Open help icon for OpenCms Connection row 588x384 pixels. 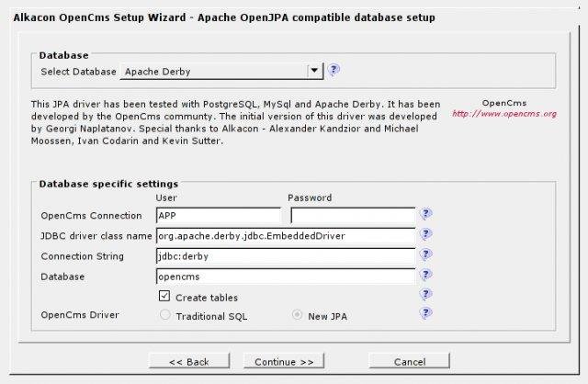pyautogui.click(x=425, y=214)
